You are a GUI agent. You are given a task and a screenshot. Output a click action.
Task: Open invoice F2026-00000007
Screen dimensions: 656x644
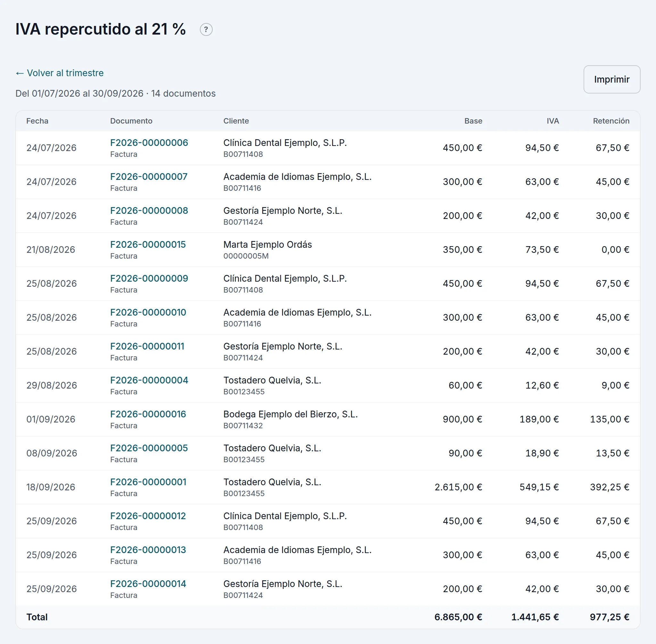point(149,177)
